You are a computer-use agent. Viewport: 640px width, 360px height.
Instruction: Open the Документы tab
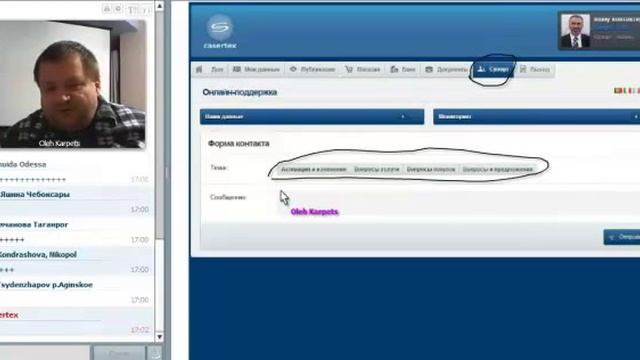coord(446,69)
